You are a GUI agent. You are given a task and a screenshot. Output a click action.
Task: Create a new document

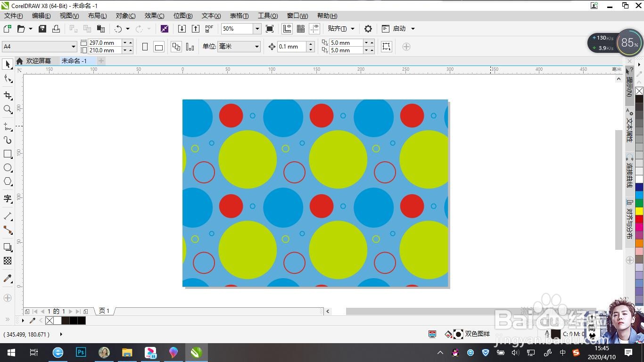coord(8,29)
